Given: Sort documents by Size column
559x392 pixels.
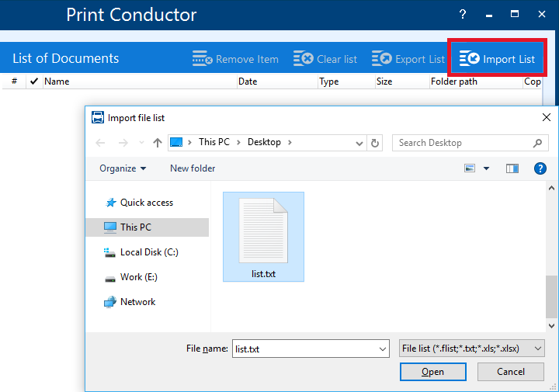Looking at the screenshot, I should pos(402,82).
